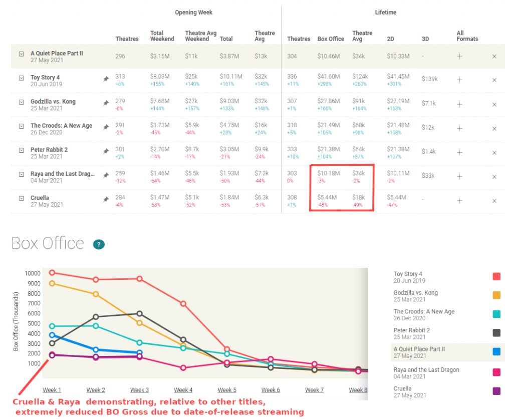Open the A Quiet Place Part II title in the table
This screenshot has width=513, height=420.
pos(57,53)
